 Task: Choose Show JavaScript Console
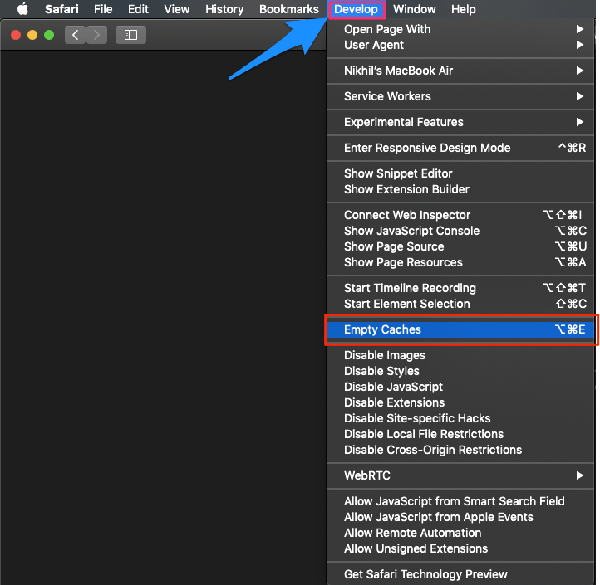coord(461,231)
